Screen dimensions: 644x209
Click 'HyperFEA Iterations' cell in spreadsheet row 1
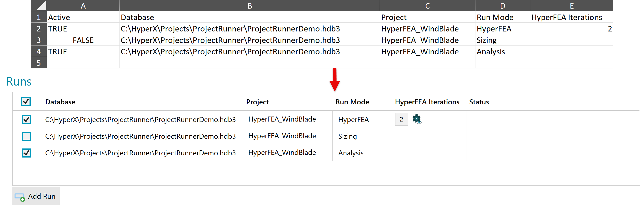572,17
